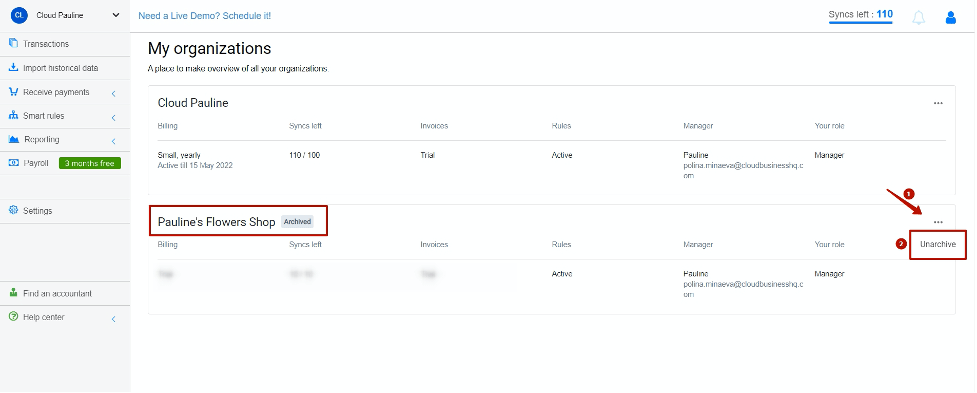977x393 pixels.
Task: Click the '110 / 100' syncs value
Action: (305, 155)
